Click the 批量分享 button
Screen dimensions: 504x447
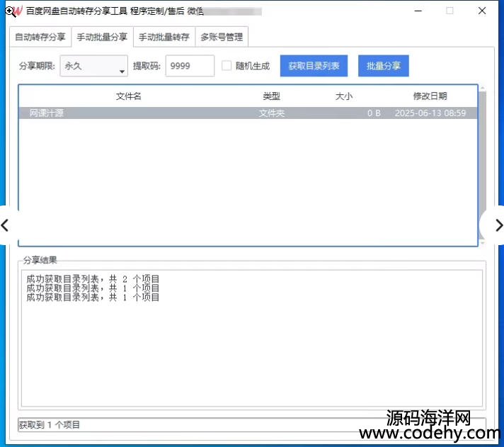pos(383,66)
